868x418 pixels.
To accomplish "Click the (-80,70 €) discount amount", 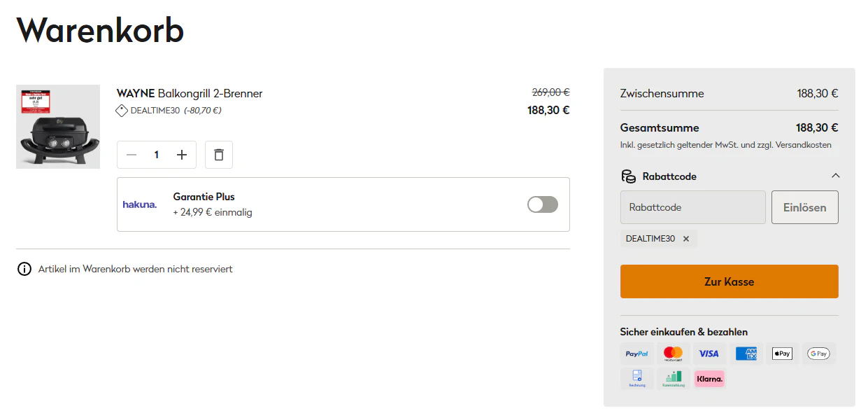I will click(203, 111).
